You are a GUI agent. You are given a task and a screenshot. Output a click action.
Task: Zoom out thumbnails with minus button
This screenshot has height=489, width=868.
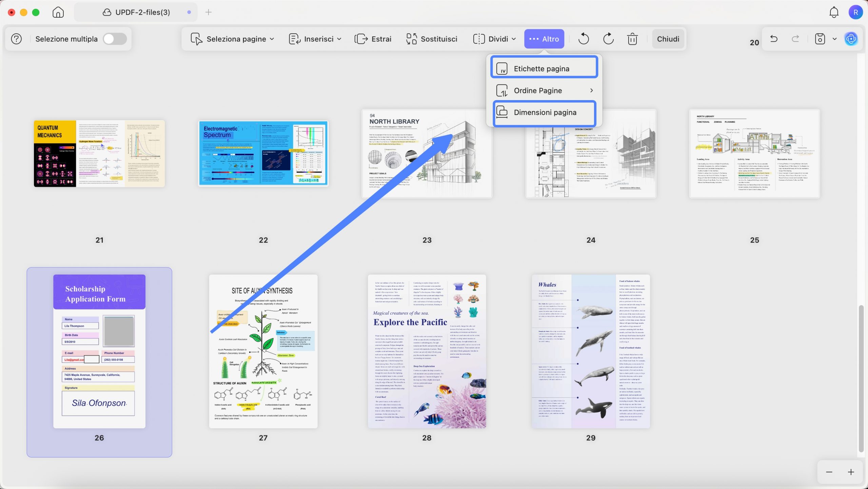(x=829, y=472)
